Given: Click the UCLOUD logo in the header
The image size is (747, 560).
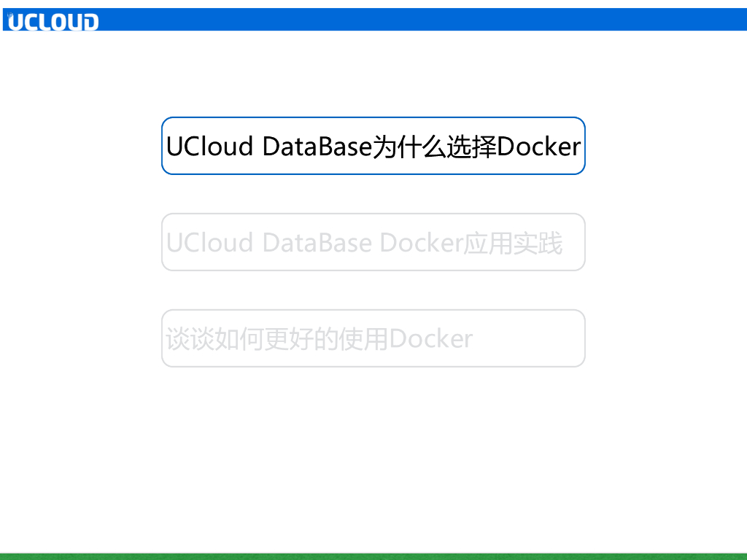Looking at the screenshot, I should 51,21.
